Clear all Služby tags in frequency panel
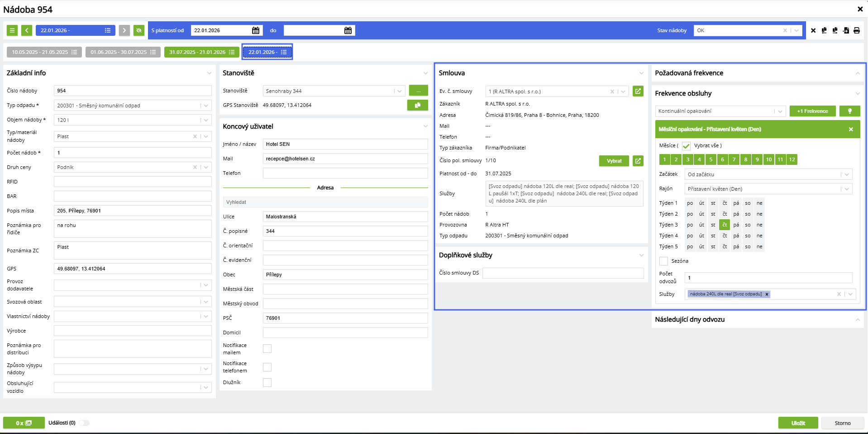The image size is (868, 434). pyautogui.click(x=839, y=294)
